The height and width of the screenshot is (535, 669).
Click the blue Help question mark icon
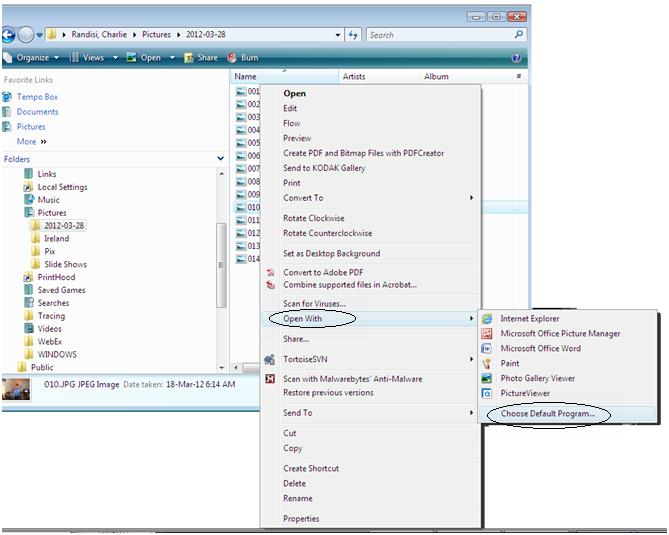516,58
